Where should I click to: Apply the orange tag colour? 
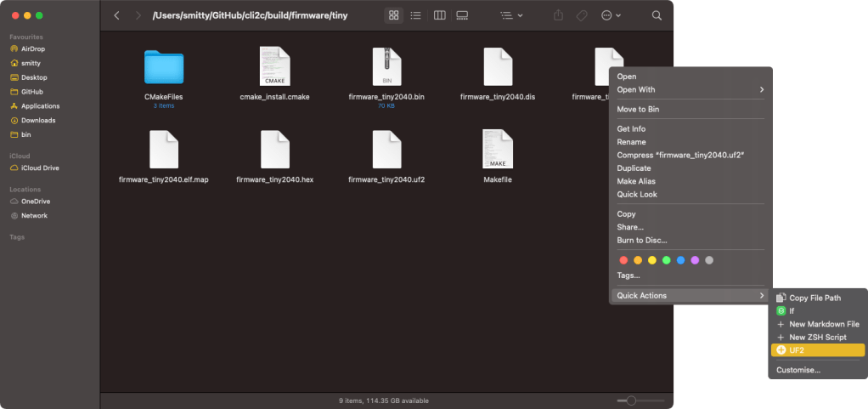pos(638,260)
